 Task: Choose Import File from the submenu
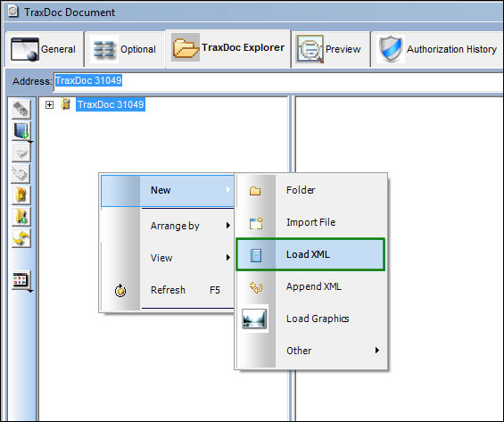pyautogui.click(x=311, y=222)
